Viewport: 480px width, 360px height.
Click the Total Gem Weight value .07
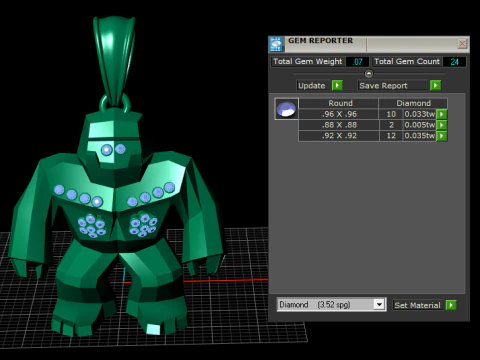click(x=357, y=62)
